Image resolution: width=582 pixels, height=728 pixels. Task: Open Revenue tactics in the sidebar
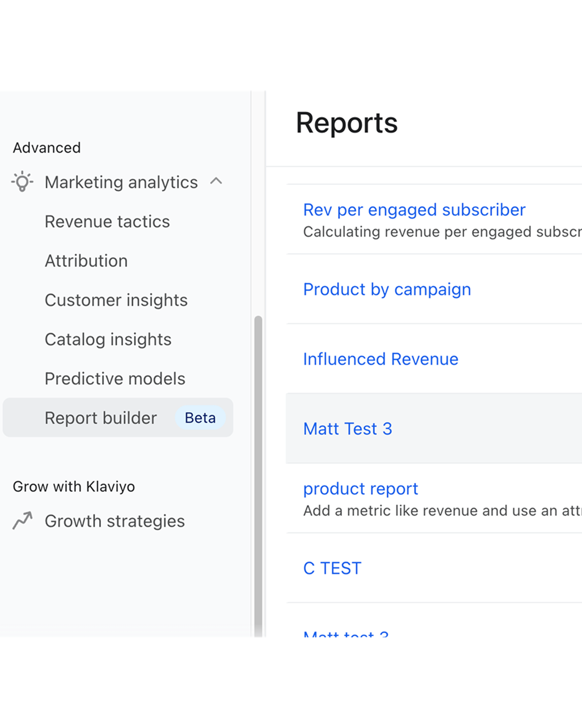tap(107, 221)
